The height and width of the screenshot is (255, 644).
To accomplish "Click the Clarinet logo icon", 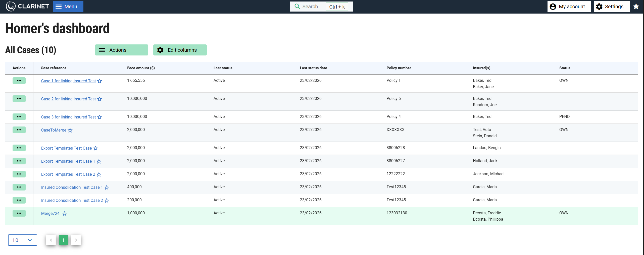I will point(11,7).
